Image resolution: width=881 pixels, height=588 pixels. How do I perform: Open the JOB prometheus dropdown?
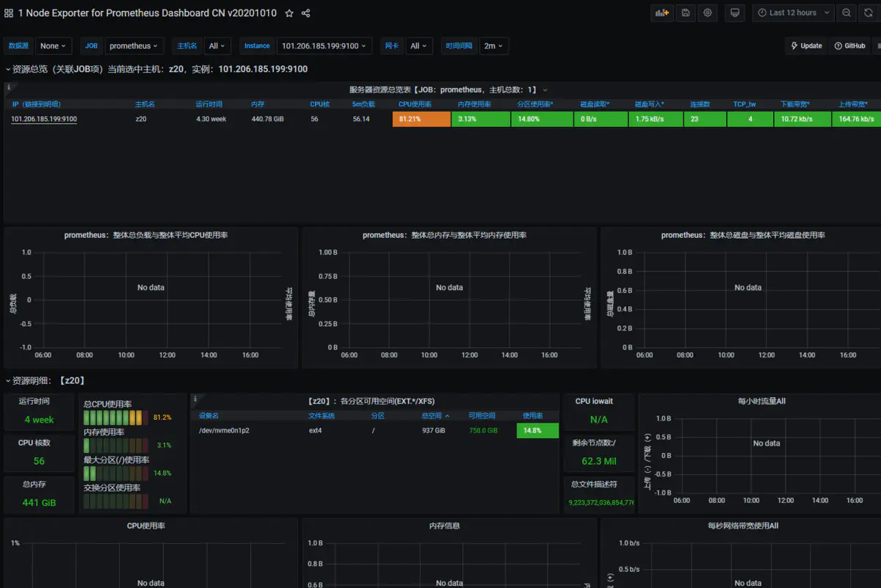tap(134, 46)
